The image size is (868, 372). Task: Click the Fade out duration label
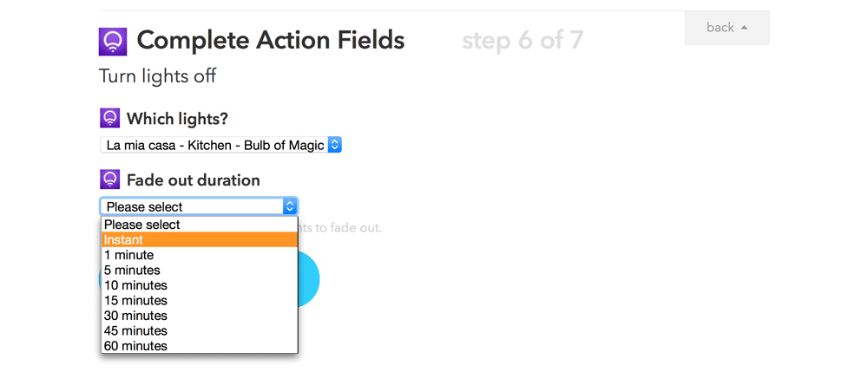[x=193, y=180]
